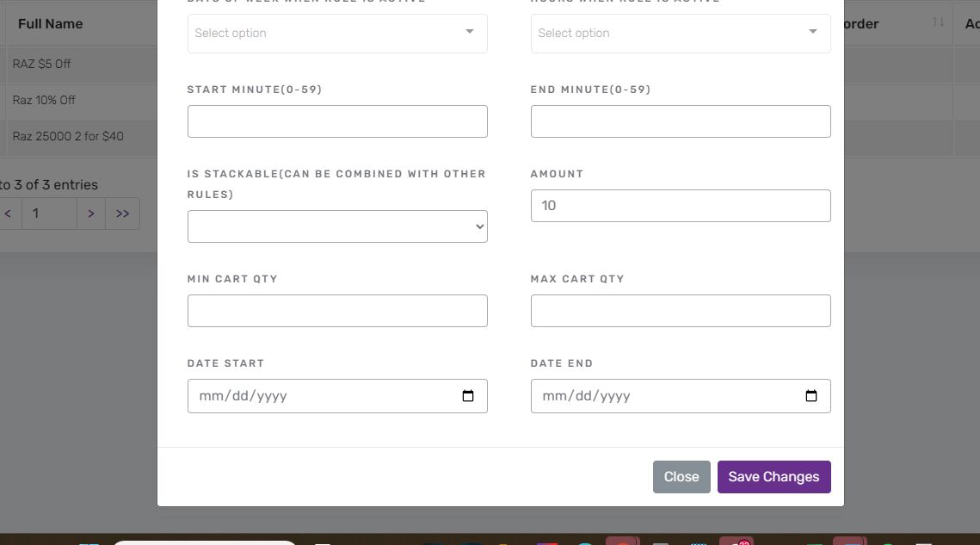
Task: Go to previous page of entries
Action: [x=8, y=214]
